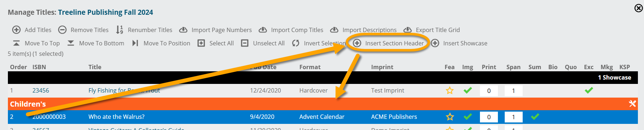Click Unselect All in the toolbar
The width and height of the screenshot is (644, 130).
[269, 43]
